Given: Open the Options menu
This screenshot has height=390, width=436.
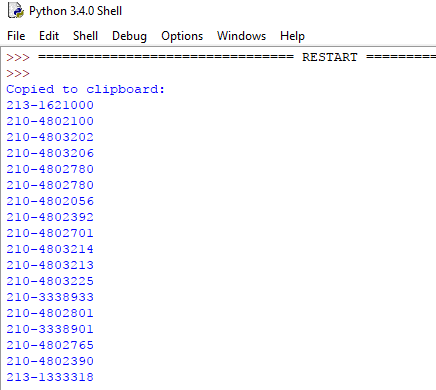Looking at the screenshot, I should click(x=182, y=36).
